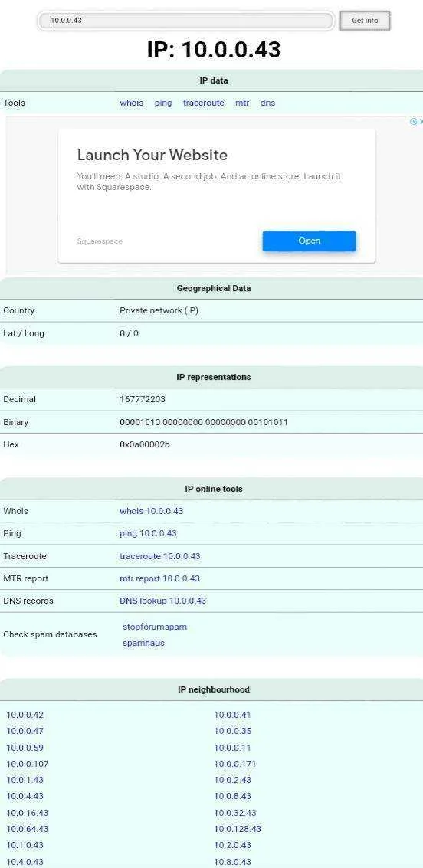
Task: Click the MTR report row label
Action: tap(25, 578)
